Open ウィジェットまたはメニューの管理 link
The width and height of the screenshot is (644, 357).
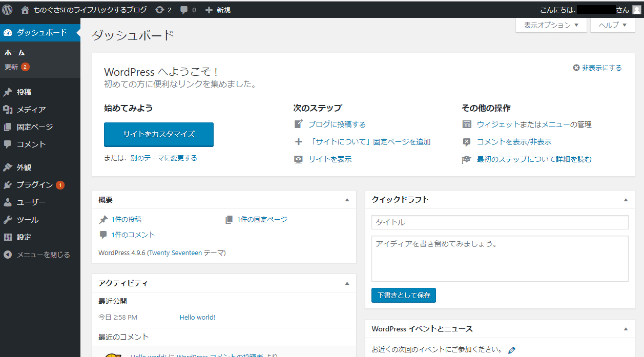534,124
